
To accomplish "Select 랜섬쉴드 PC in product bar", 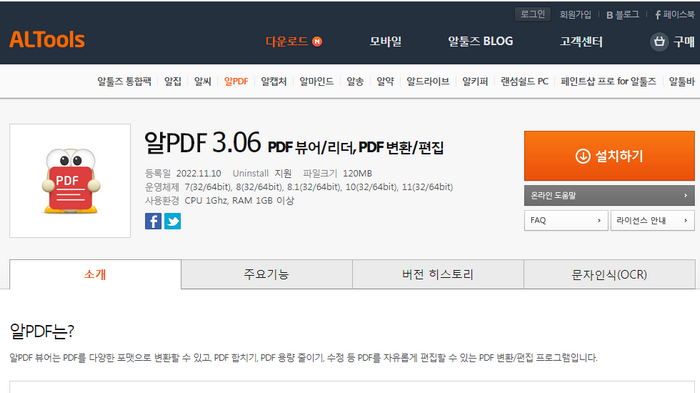I will [x=525, y=81].
